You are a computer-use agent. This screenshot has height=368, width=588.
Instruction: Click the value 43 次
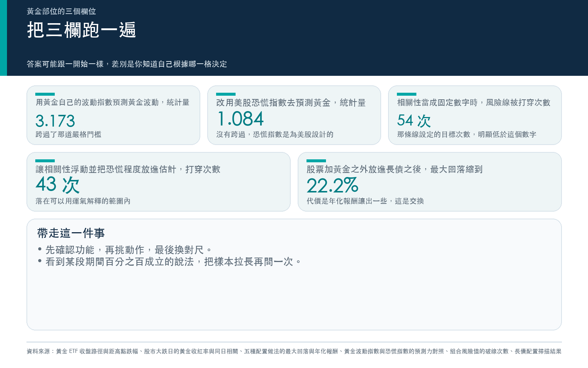point(58,185)
